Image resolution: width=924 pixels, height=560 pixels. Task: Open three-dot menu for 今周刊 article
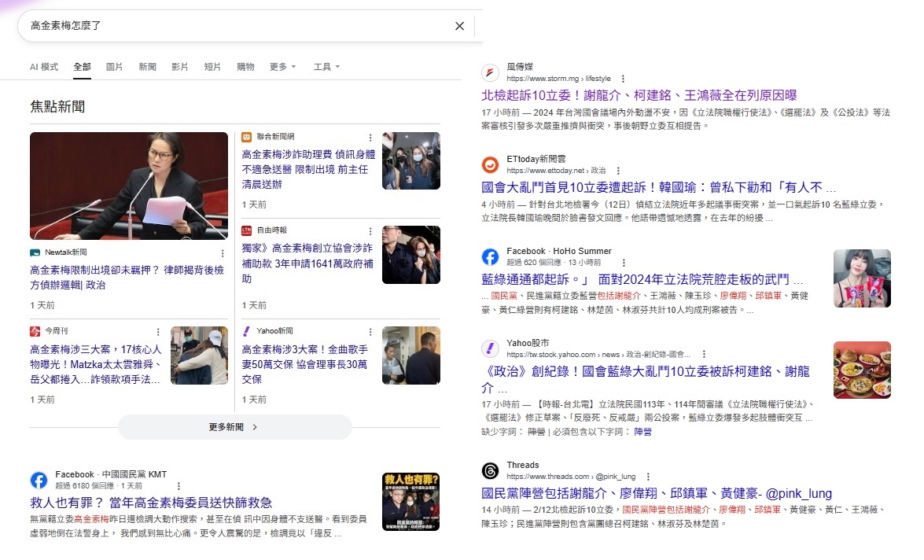(158, 332)
